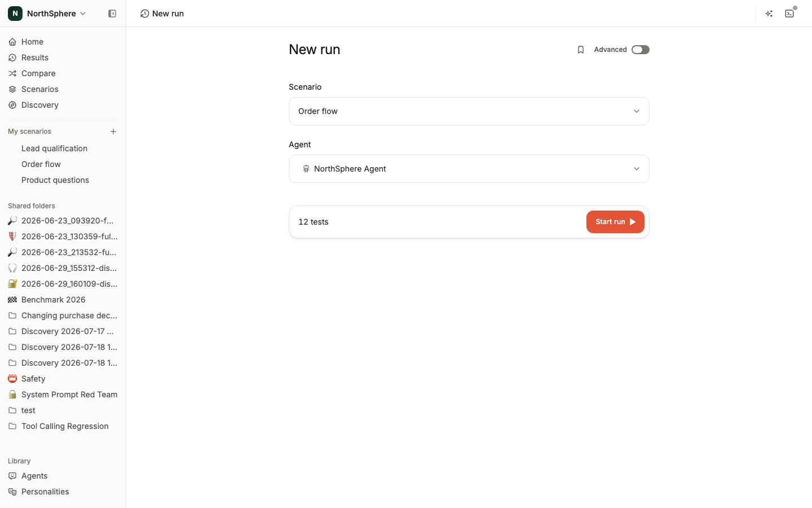Click the New run breadcrumb tab
This screenshot has height=508, width=812.
click(162, 14)
